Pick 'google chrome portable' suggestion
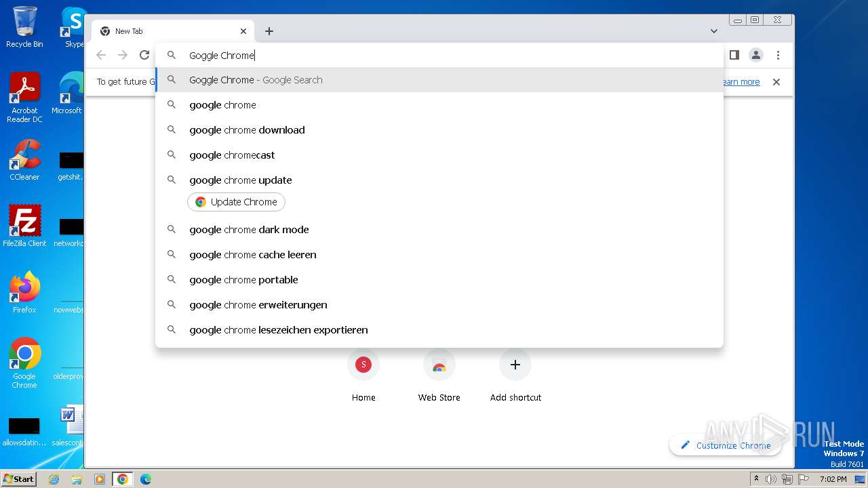868x488 pixels. 439,280
